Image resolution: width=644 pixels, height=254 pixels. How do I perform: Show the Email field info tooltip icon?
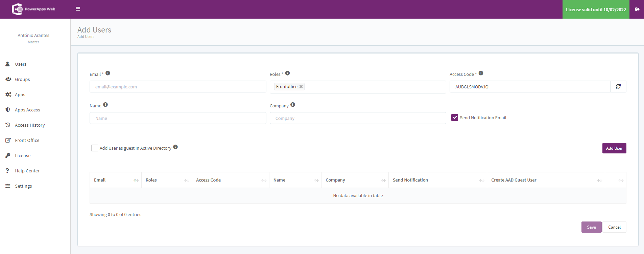pyautogui.click(x=108, y=73)
